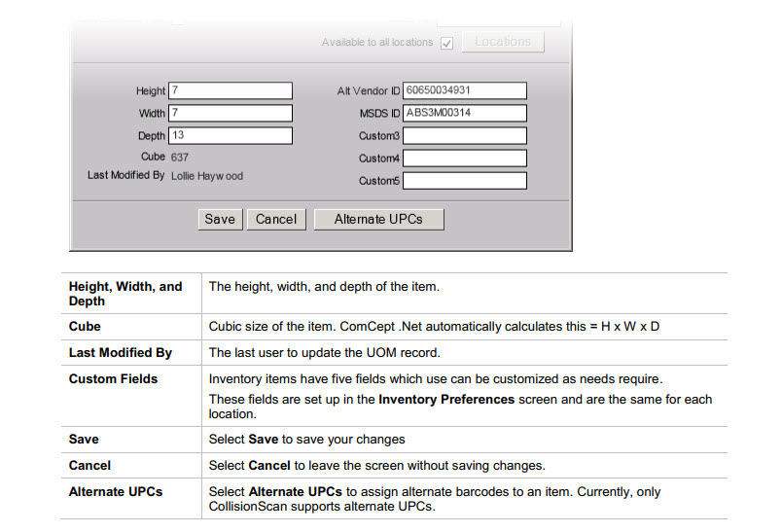Select the Width input field
This screenshot has width=782, height=532.
231,113
